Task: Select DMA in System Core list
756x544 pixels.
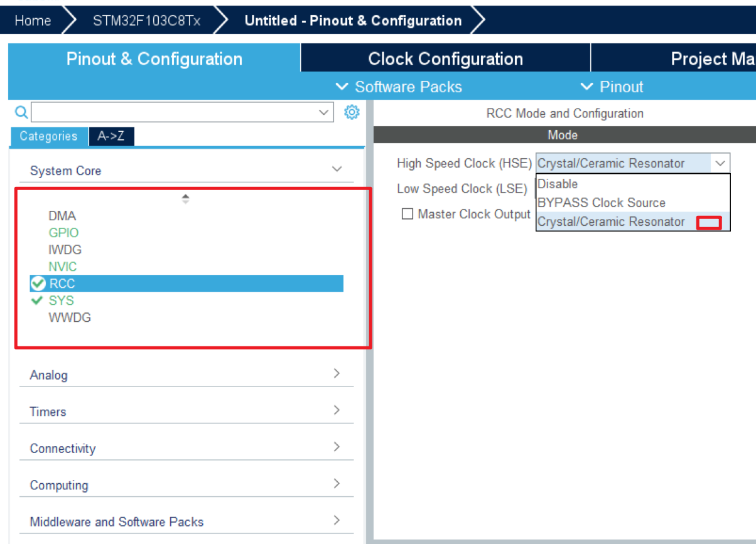Action: coord(62,216)
